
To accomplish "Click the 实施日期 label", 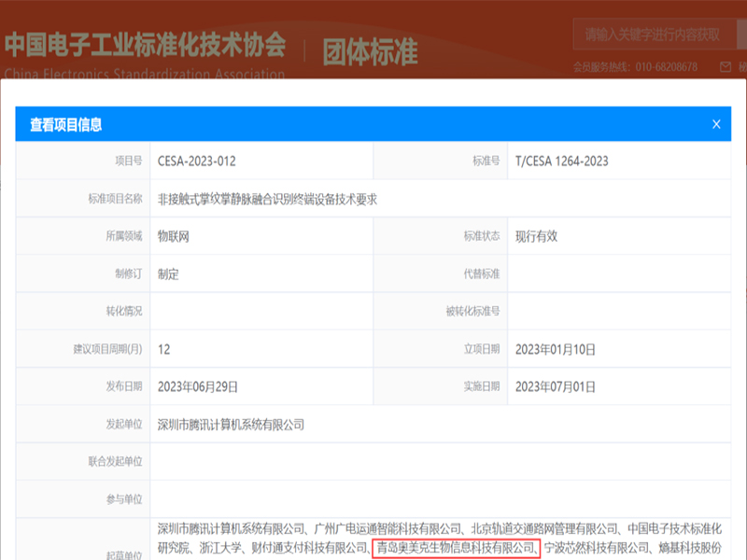I will pos(482,386).
